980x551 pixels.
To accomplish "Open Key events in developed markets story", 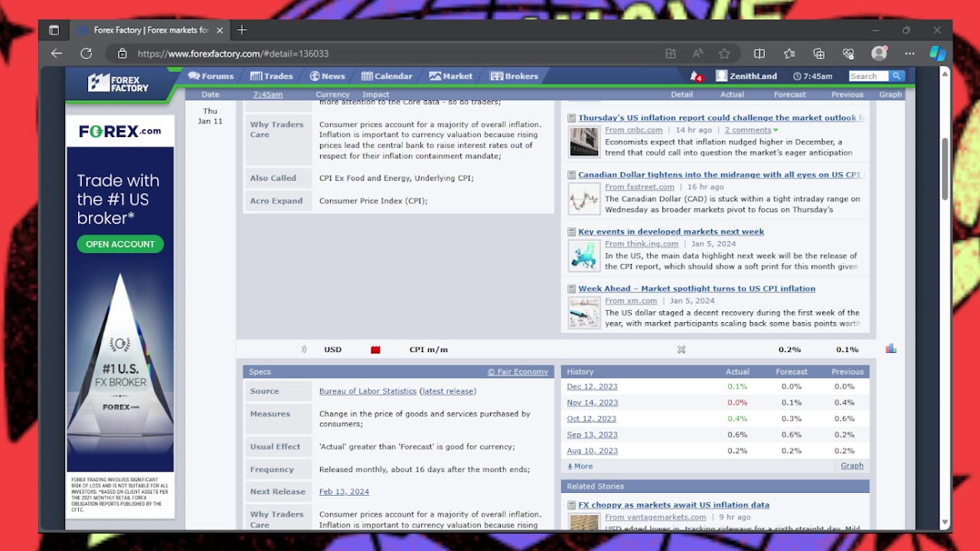I will point(671,232).
